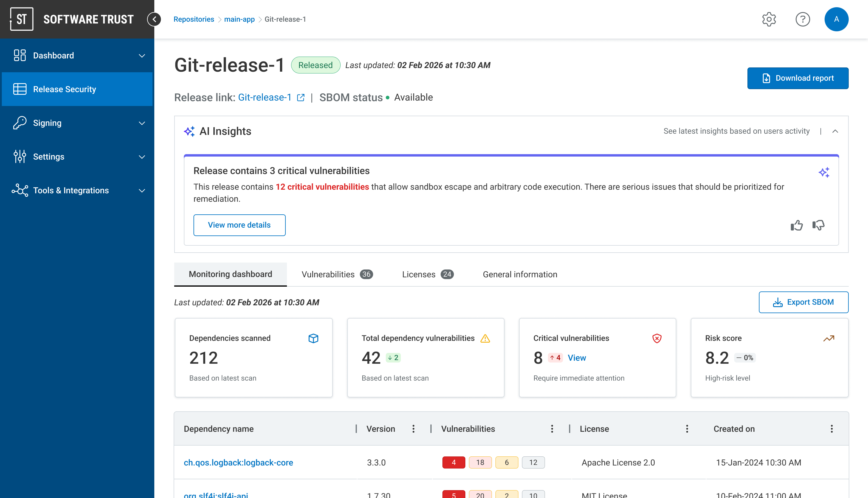868x498 pixels.
Task: Click the Signing key icon
Action: pos(20,123)
